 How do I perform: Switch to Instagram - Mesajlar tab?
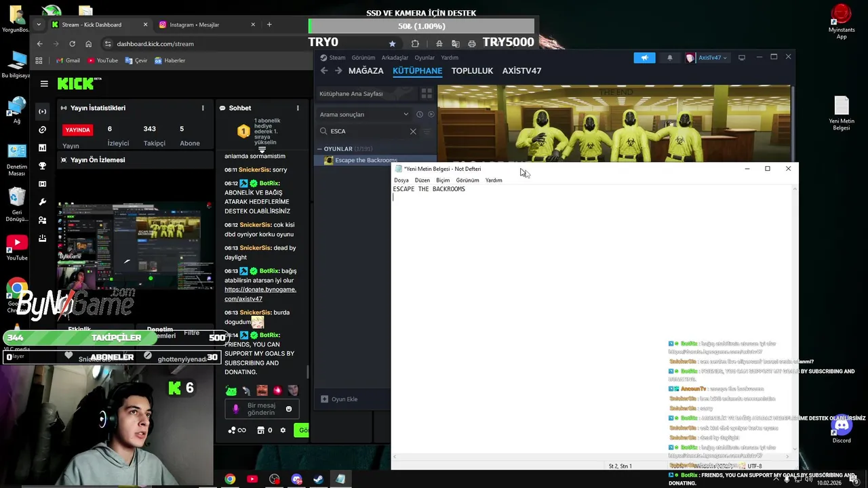tap(208, 24)
